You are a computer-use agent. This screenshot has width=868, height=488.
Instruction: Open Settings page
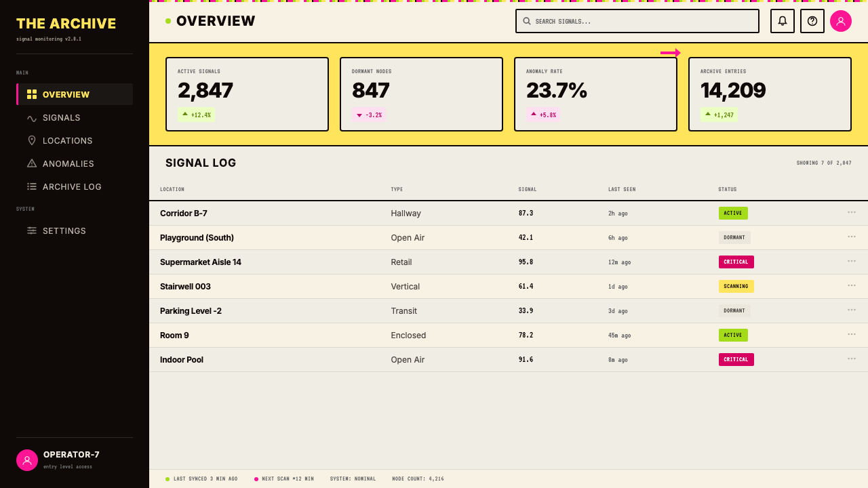(x=75, y=230)
